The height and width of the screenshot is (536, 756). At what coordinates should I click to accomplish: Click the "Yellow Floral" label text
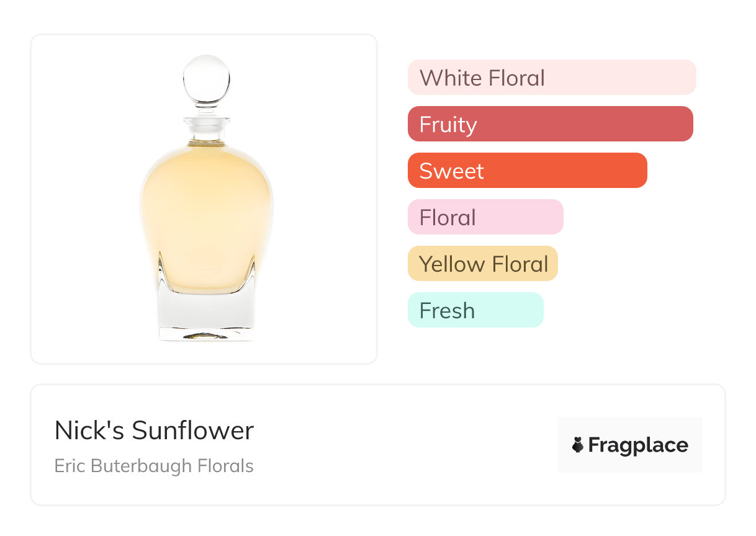[484, 264]
